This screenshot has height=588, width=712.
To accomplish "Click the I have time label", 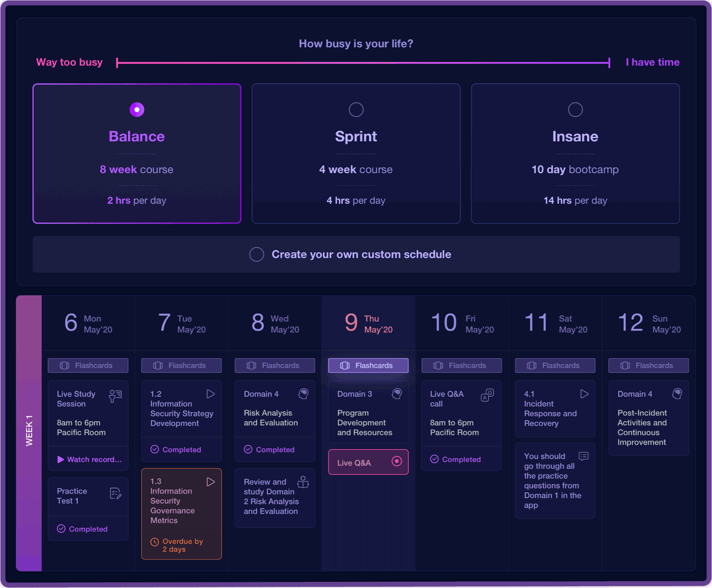I will pos(652,62).
